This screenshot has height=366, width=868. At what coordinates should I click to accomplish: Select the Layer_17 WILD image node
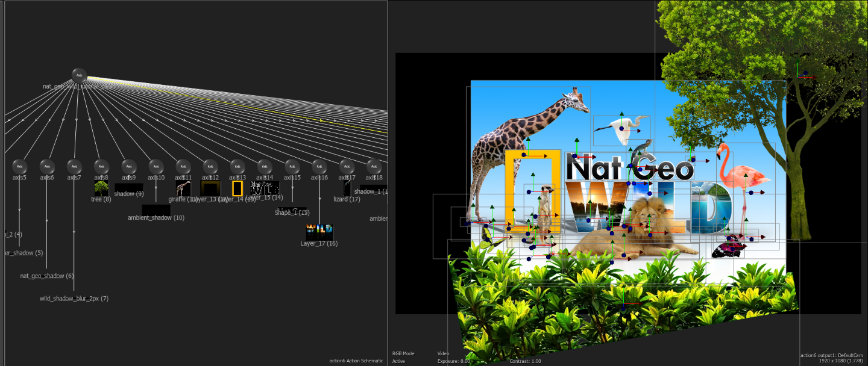319,231
